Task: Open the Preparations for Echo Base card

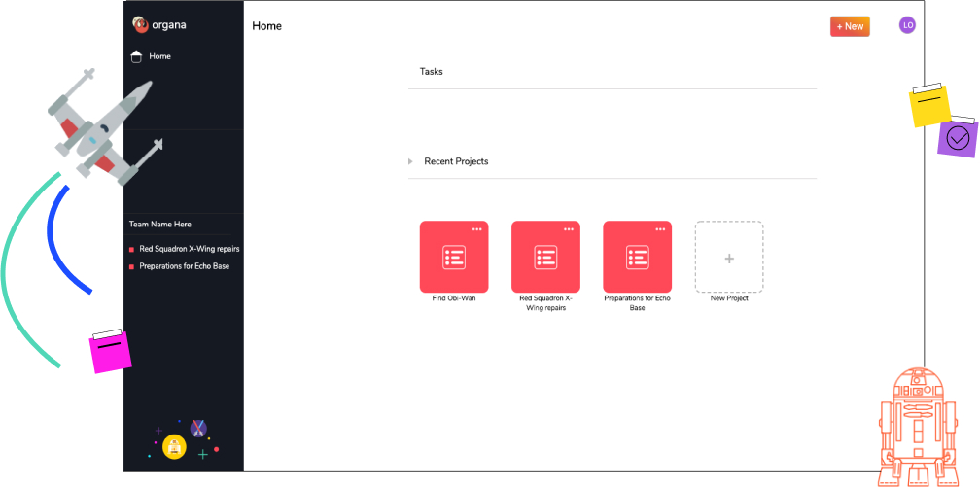Action: coord(637,257)
